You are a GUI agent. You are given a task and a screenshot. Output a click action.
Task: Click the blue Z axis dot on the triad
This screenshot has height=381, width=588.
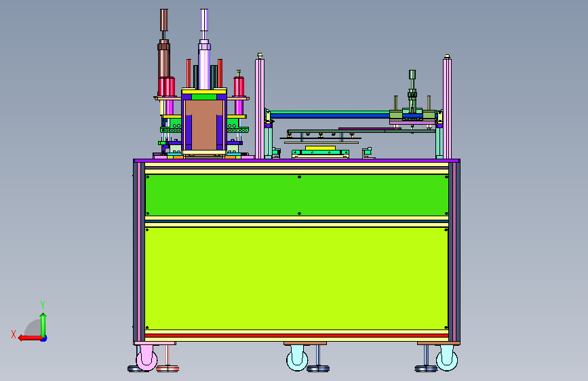point(44,338)
